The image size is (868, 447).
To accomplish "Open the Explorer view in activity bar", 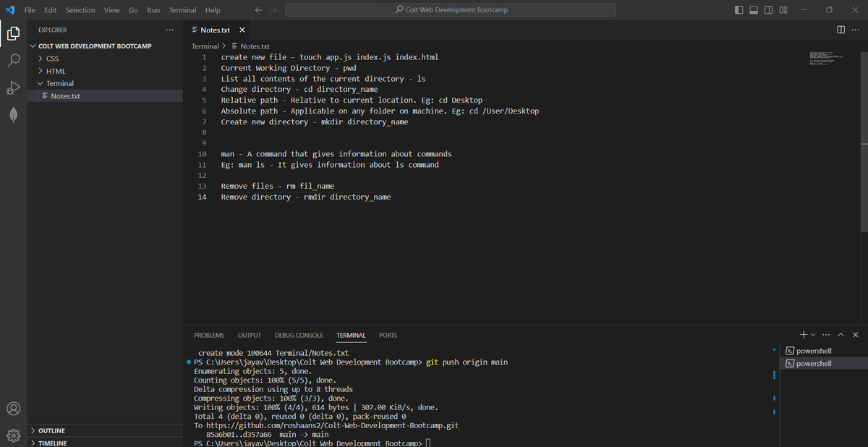I will (x=13, y=33).
